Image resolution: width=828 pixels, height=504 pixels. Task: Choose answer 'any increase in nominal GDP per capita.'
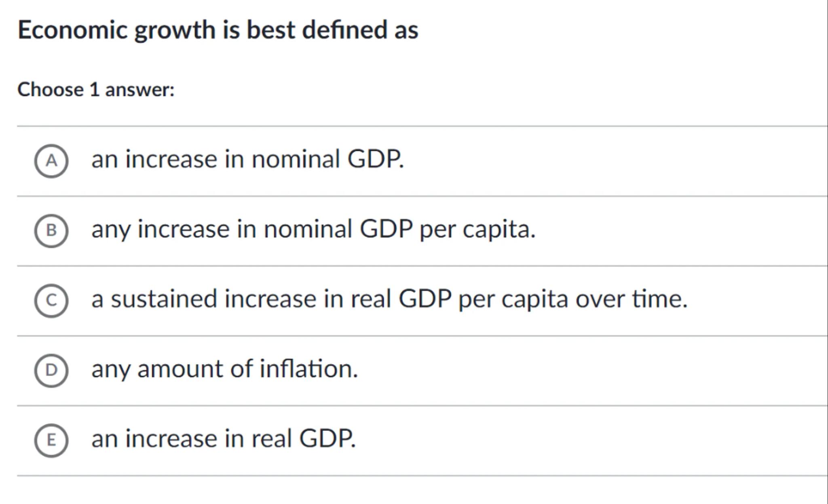313,229
